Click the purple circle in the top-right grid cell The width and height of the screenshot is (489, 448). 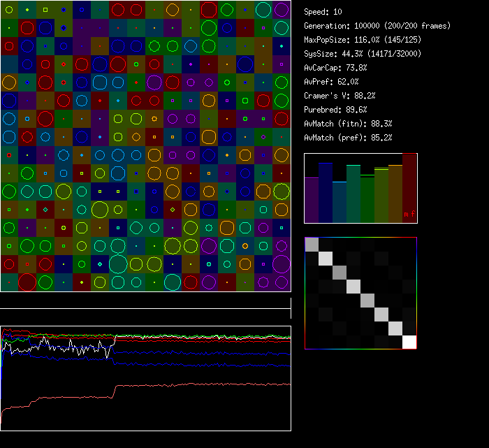(x=282, y=10)
